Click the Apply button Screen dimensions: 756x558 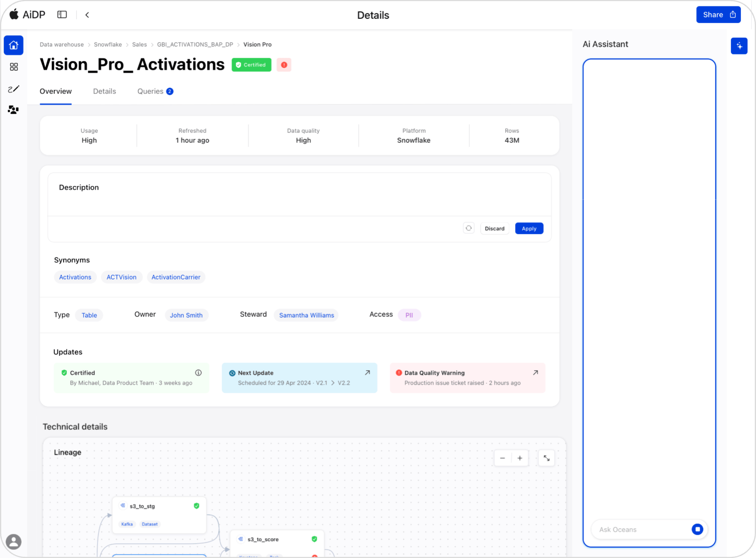[529, 229]
